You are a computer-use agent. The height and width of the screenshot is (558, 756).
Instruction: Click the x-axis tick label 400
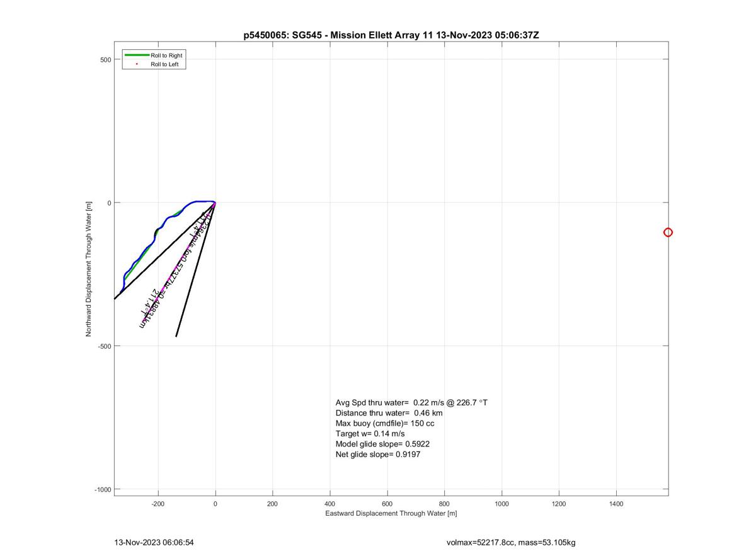tap(330, 504)
